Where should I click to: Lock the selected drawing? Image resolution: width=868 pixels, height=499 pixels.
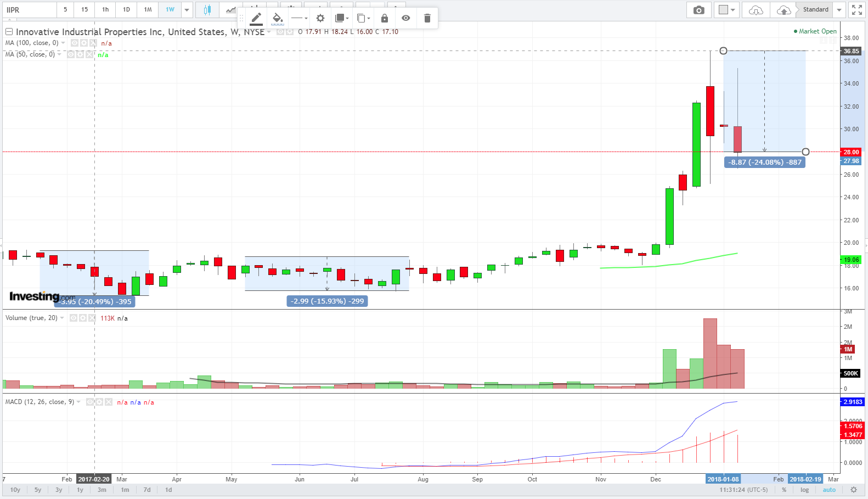click(x=385, y=19)
